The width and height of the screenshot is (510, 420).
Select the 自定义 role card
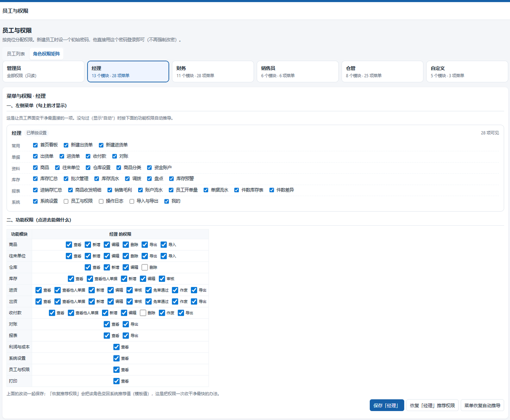pyautogui.click(x=467, y=71)
